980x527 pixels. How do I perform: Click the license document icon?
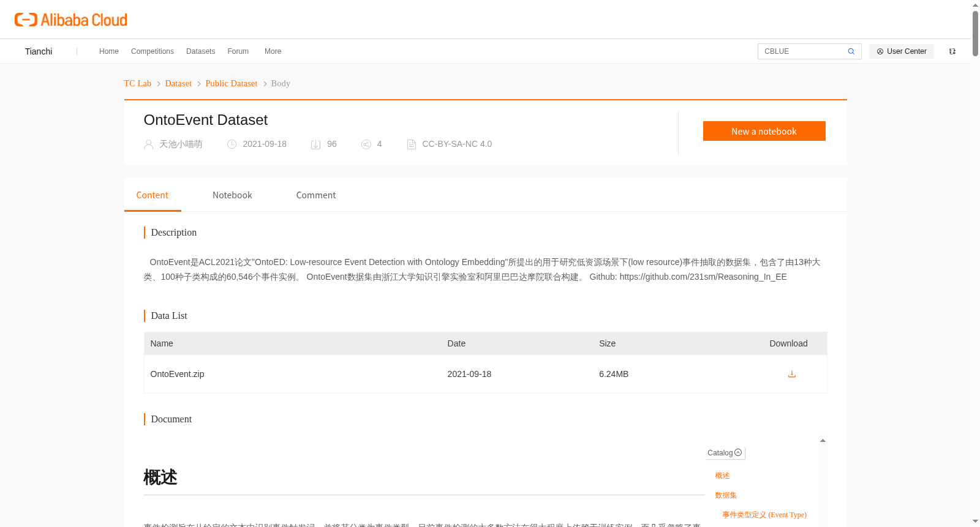pyautogui.click(x=412, y=144)
